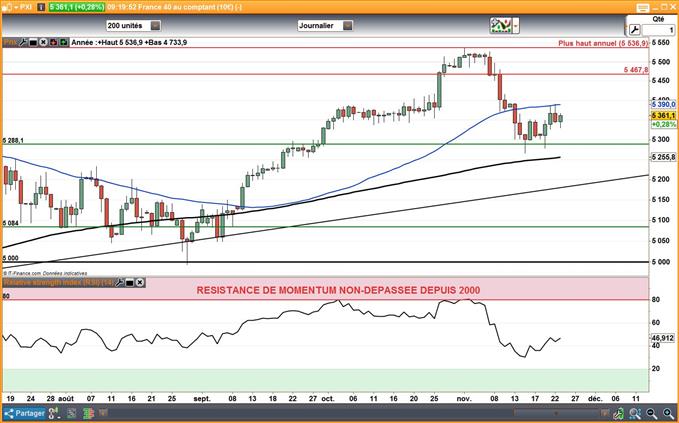679x423 pixels.
Task: Click the blue 5 390,0 moving average tag
Action: point(663,104)
